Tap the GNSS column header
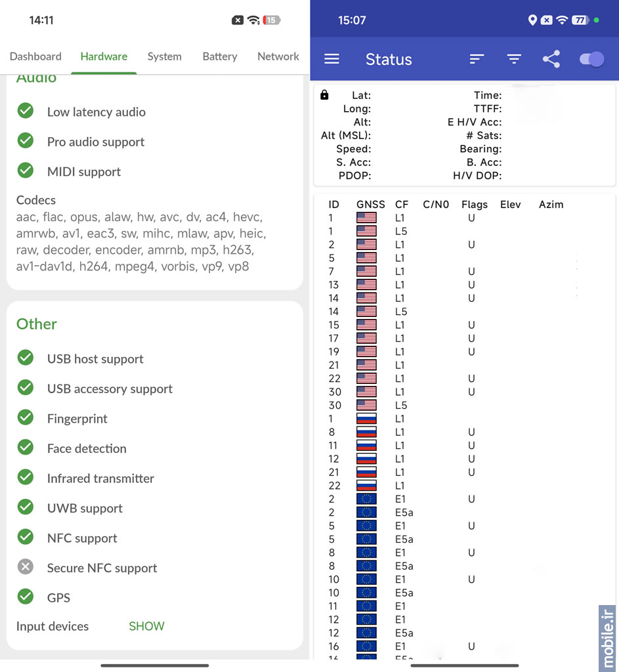This screenshot has width=619, height=672. [x=371, y=204]
